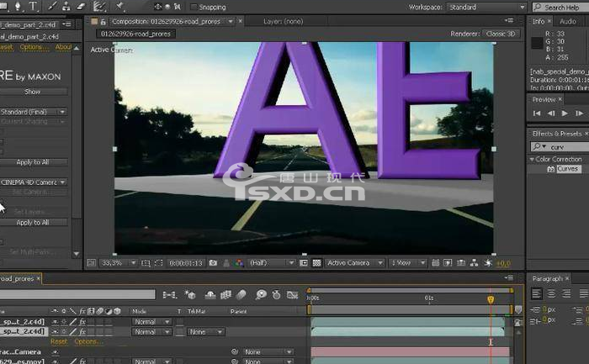Select the Brush tool

[52, 6]
